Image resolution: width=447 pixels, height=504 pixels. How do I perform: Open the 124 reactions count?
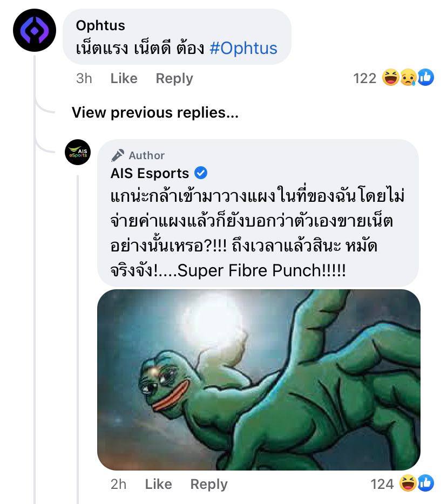(382, 484)
